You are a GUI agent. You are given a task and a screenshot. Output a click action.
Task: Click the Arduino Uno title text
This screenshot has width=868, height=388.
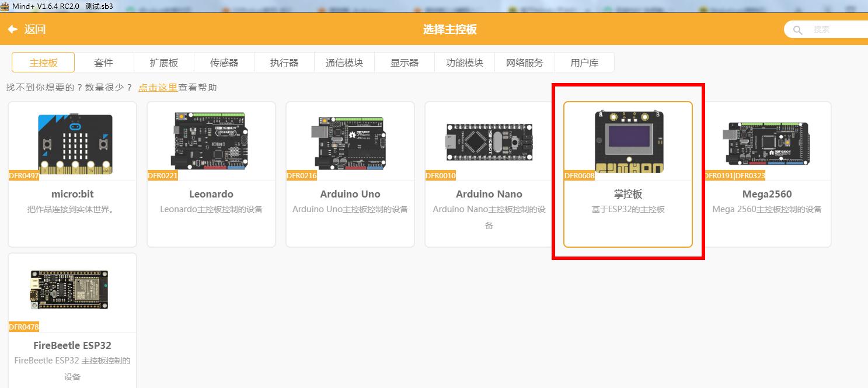350,194
